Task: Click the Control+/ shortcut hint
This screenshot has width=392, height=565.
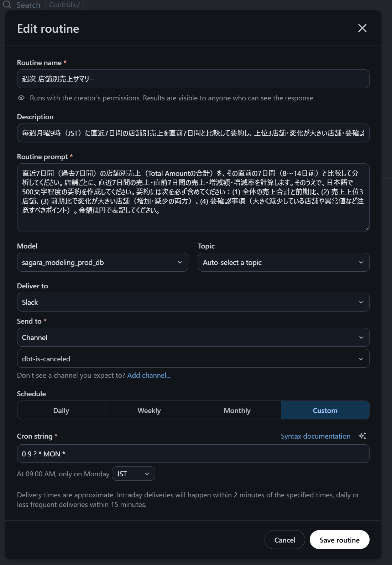Action: (x=64, y=5)
